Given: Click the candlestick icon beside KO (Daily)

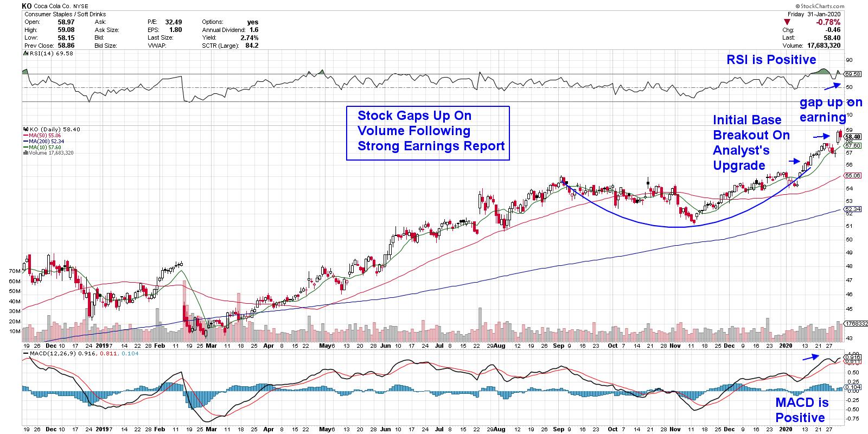Looking at the screenshot, I should coord(24,129).
